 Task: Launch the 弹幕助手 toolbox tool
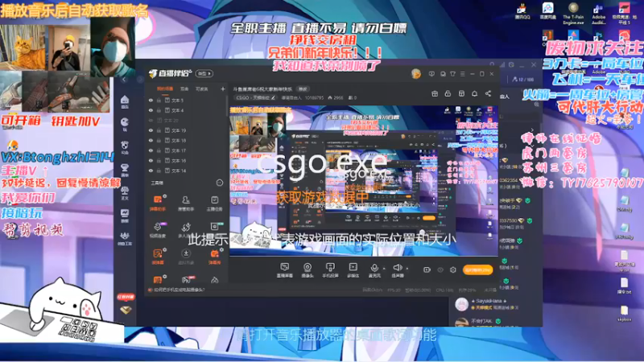[158, 203]
